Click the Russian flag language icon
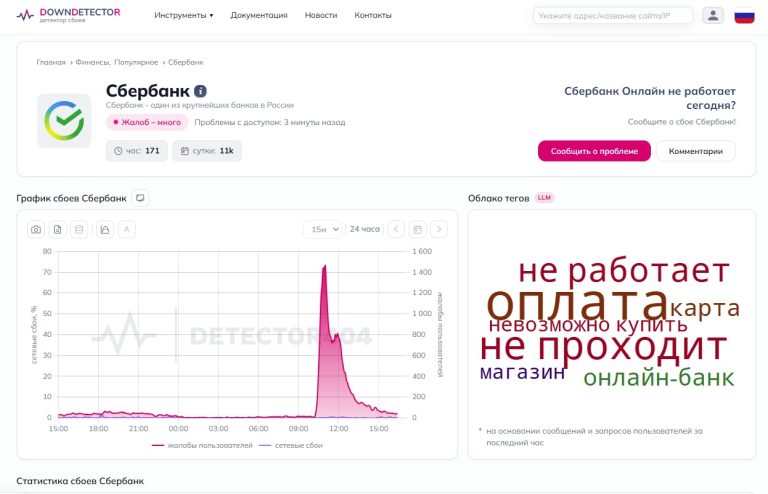768x494 pixels. (744, 16)
